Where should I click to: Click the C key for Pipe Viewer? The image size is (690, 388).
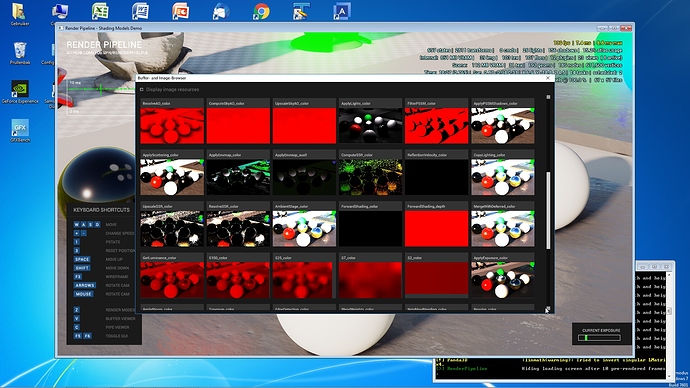coord(77,327)
